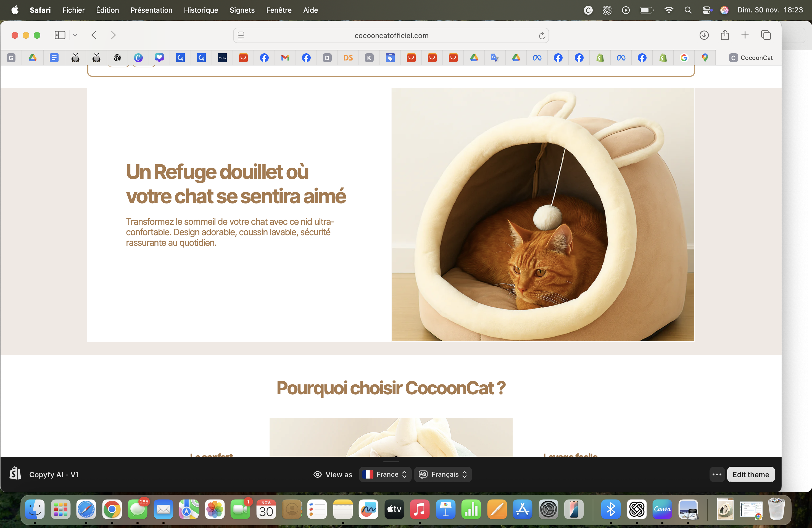Screen dimensions: 812x528
Task: Open the ChatGPT bookmark in favorites bar
Action: [117, 58]
